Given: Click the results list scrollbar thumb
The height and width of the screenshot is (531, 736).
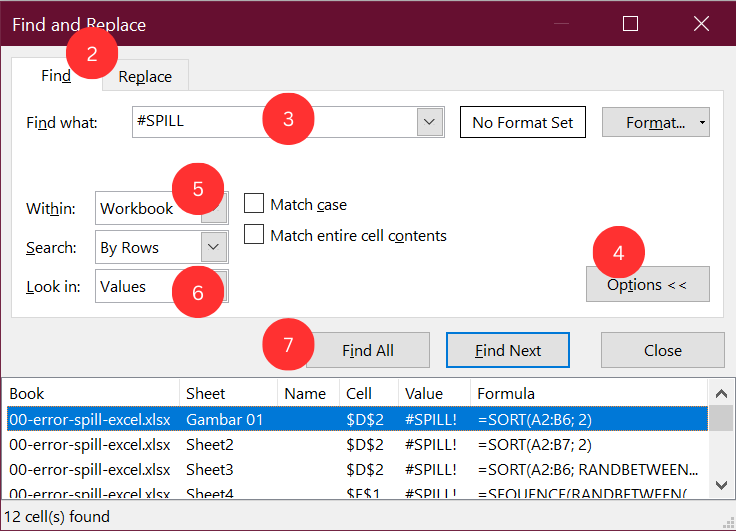Looking at the screenshot, I should click(721, 418).
